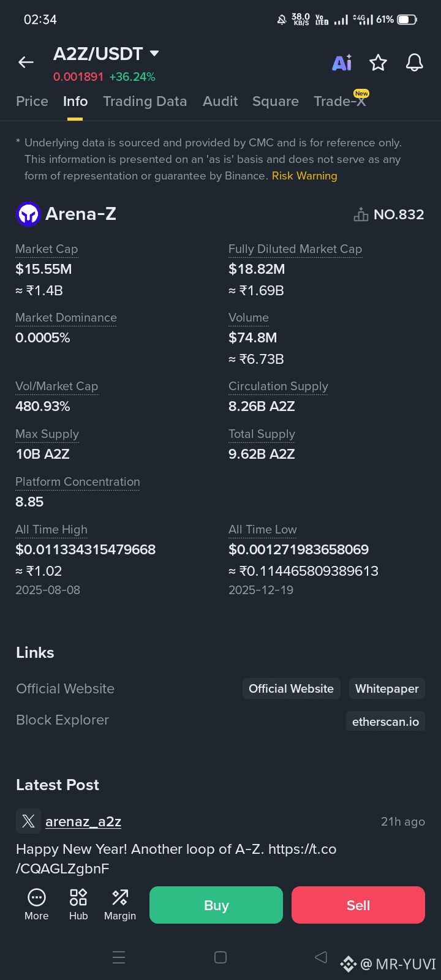The image size is (441, 980).
Task: Open etherscan.io block explorer
Action: pos(385,722)
